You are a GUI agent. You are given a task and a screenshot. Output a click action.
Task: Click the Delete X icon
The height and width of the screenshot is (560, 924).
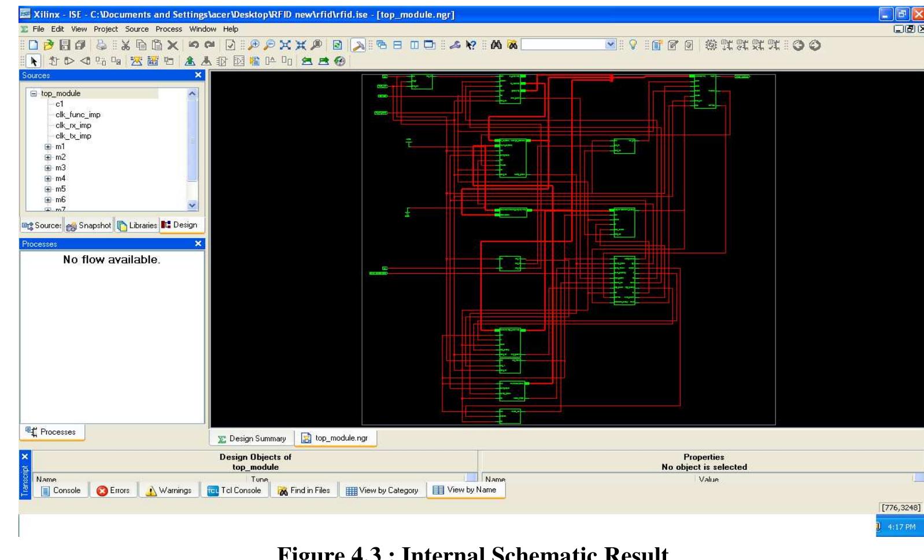[x=172, y=45]
